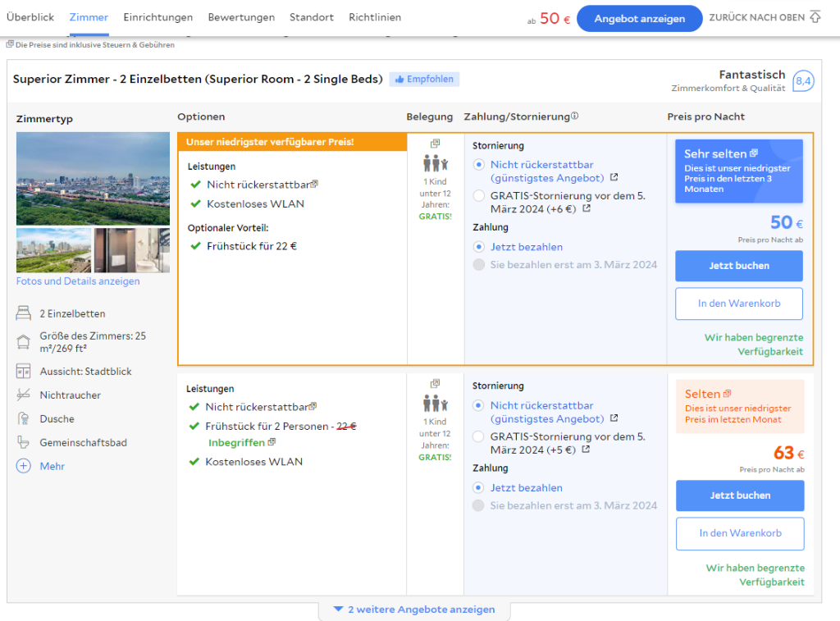The image size is (840, 621).
Task: Select GRATIS-Stornierung (+6 €) radio option
Action: pos(479,196)
